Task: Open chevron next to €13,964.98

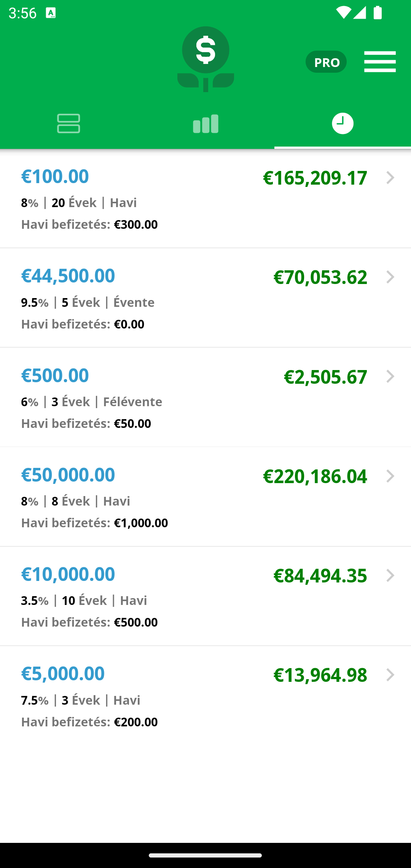Action: coord(390,675)
